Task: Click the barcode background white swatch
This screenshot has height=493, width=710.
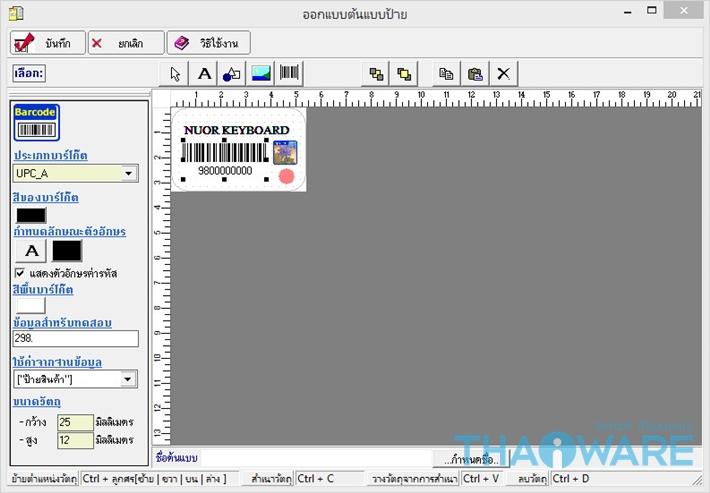Action: pos(31,306)
